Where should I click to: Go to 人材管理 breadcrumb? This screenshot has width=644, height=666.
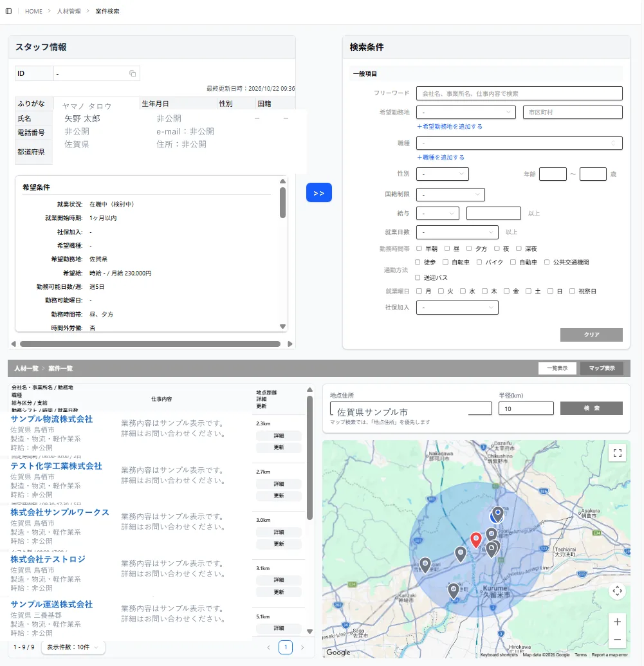(x=69, y=12)
